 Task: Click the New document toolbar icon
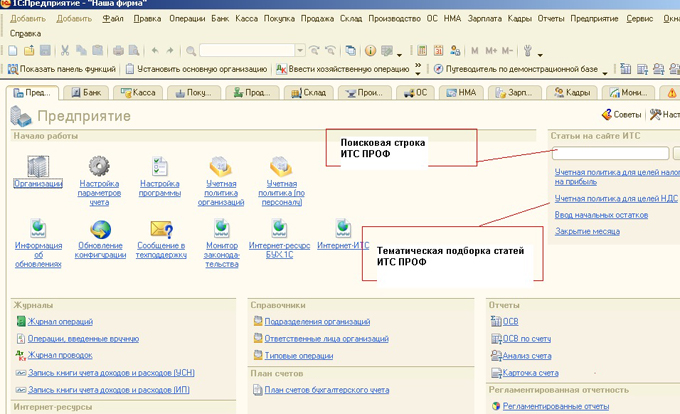[x=13, y=51]
